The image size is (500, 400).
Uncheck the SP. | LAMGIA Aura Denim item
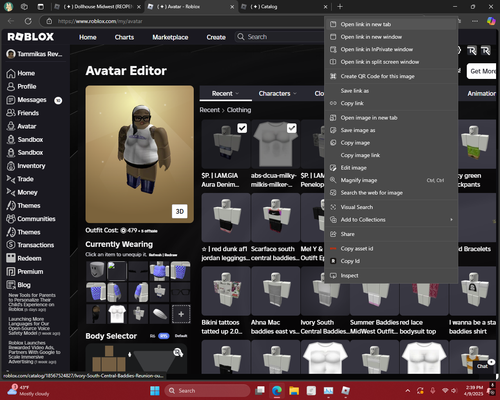coord(242,128)
